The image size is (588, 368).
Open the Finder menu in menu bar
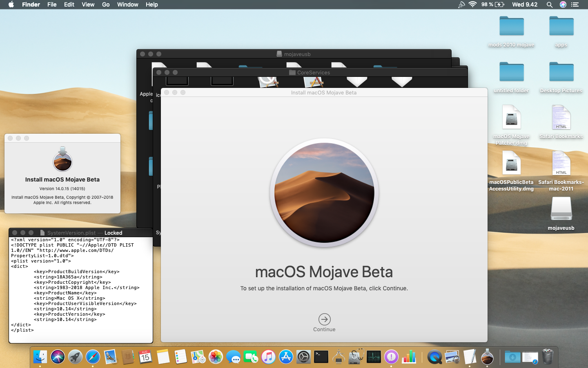coord(31,4)
